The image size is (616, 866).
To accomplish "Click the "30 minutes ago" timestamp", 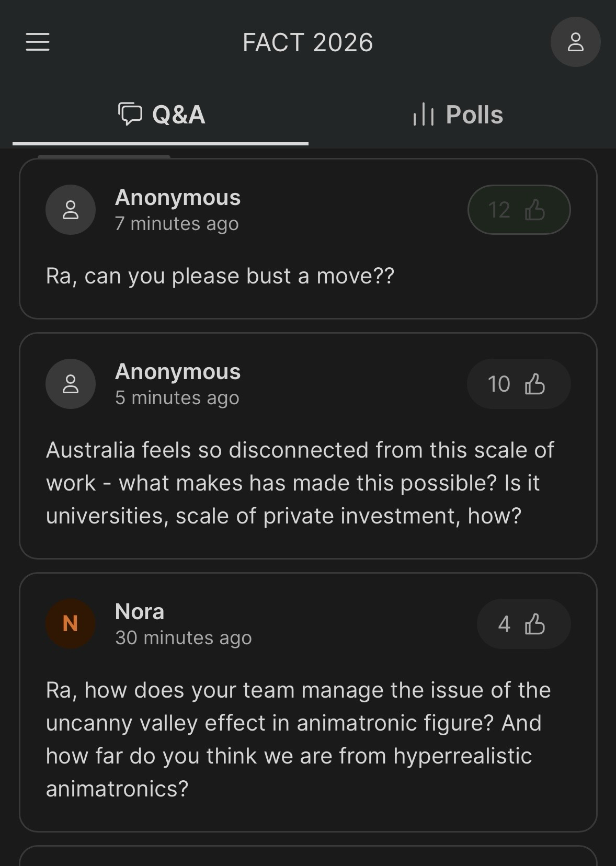I will coord(184,638).
